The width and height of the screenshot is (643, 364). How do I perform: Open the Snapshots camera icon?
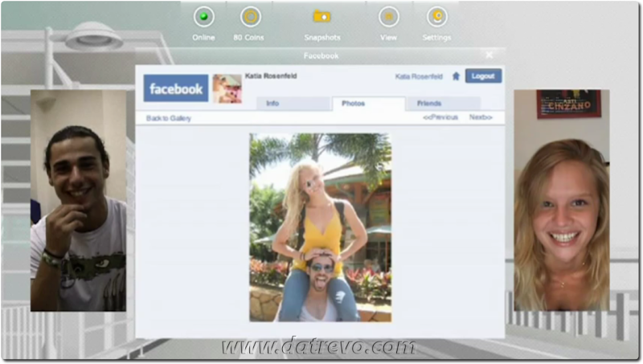pyautogui.click(x=322, y=16)
